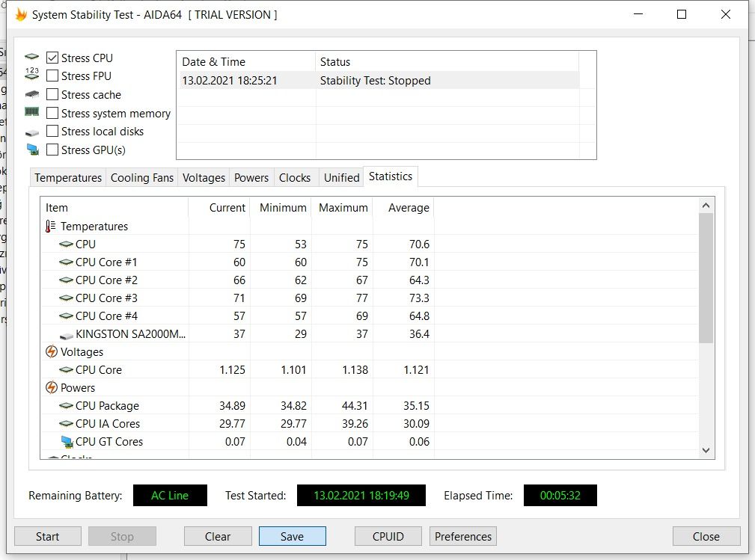Screen dimensions: 755x560
Task: Click the statistics list scroll down arrow
Action: coord(706,450)
